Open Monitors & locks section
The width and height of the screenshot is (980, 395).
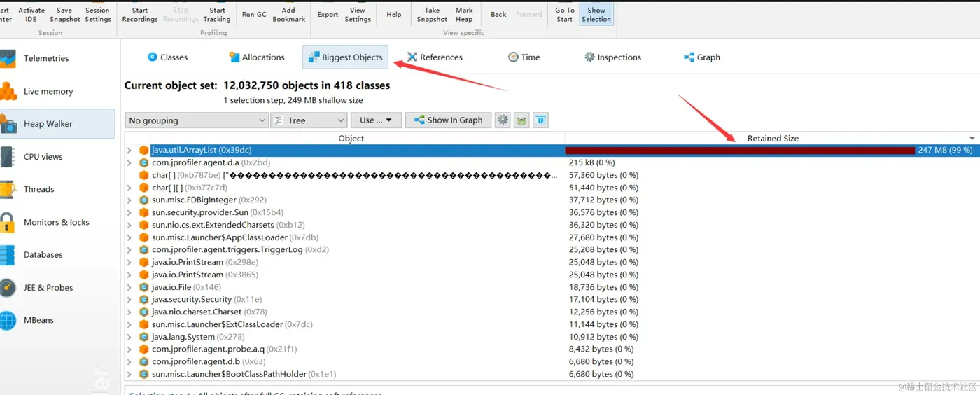point(56,222)
